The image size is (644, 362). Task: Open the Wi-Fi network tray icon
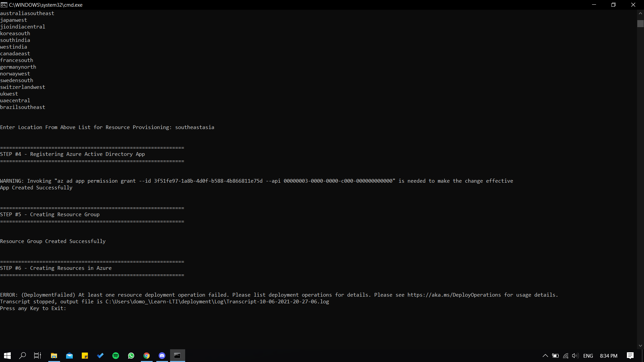click(x=566, y=356)
